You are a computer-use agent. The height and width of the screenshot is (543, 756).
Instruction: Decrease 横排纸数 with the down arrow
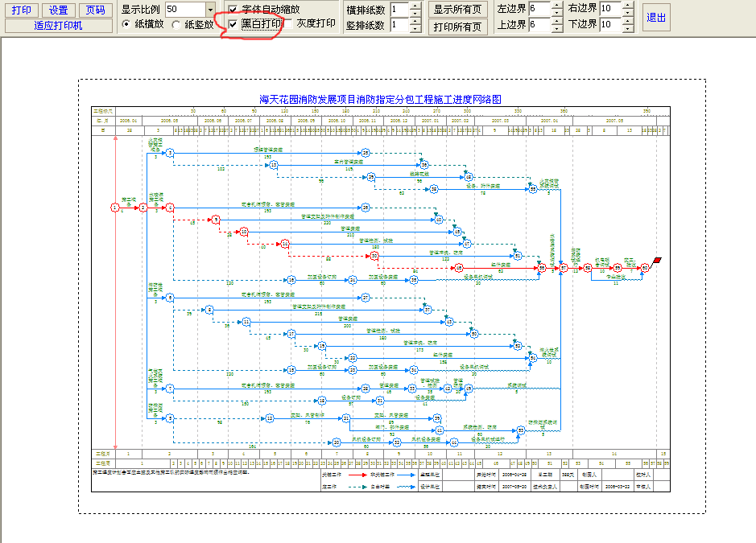[x=415, y=13]
